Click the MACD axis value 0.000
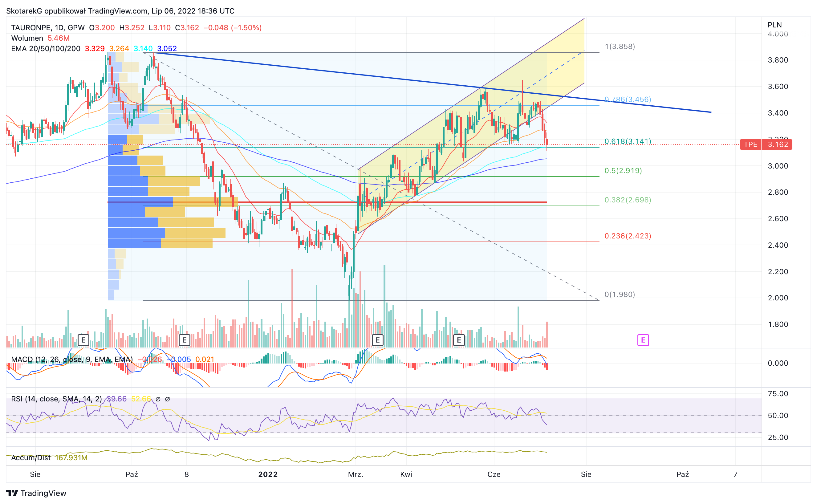817x504 pixels. [x=778, y=363]
